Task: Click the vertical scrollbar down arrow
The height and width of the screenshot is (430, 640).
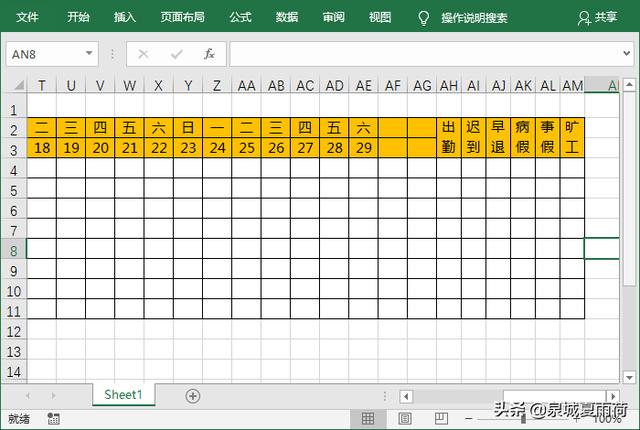Action: (629, 377)
